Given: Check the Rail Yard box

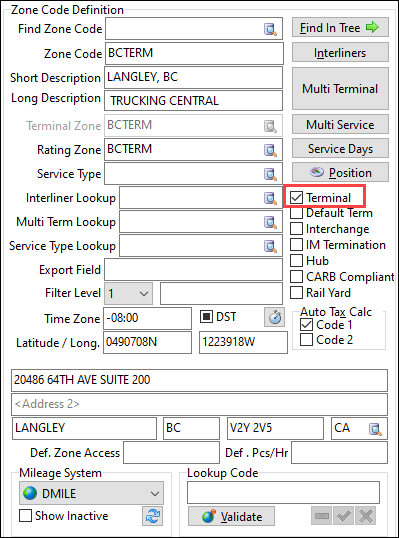Looking at the screenshot, I should click(x=296, y=293).
